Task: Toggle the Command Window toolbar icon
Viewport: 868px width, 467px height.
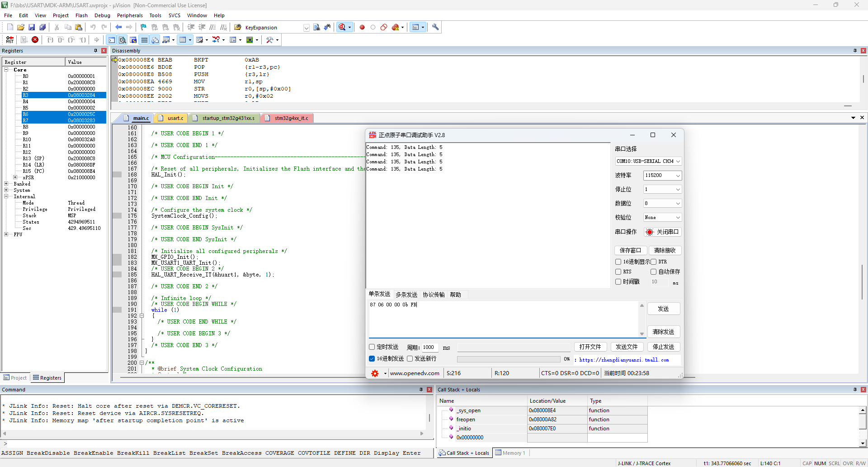Action: [112, 40]
